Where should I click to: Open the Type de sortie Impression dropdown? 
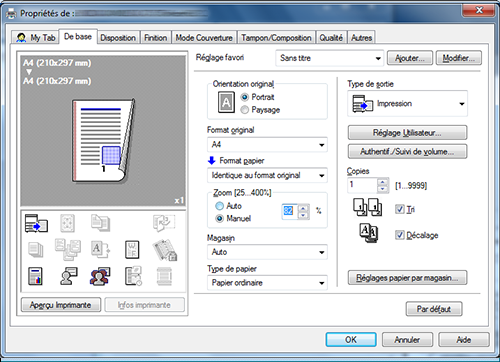(407, 104)
